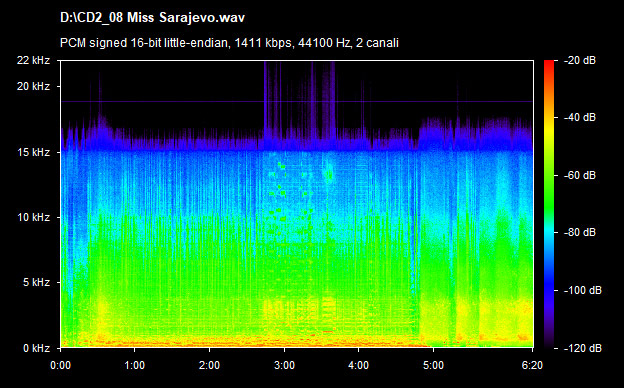The image size is (624, 388).
Task: Click the 4:00 time marker
Action: click(x=359, y=365)
